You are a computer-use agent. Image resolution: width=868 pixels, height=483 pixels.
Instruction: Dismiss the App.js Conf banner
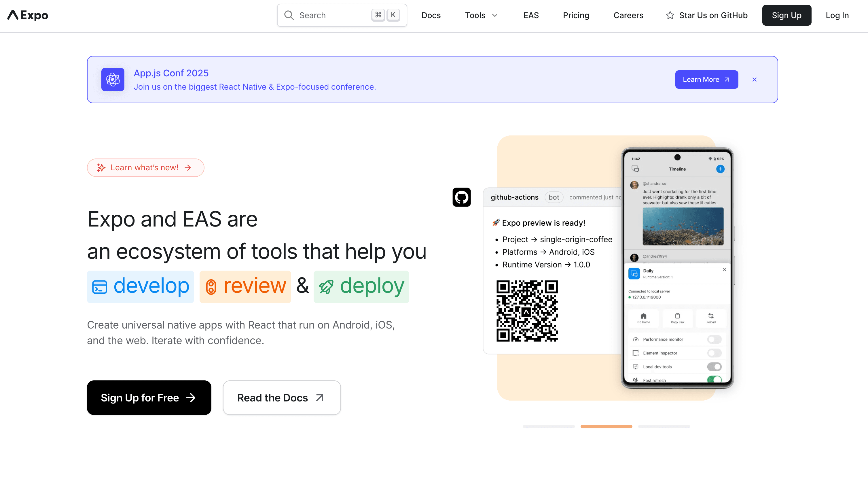click(x=755, y=80)
